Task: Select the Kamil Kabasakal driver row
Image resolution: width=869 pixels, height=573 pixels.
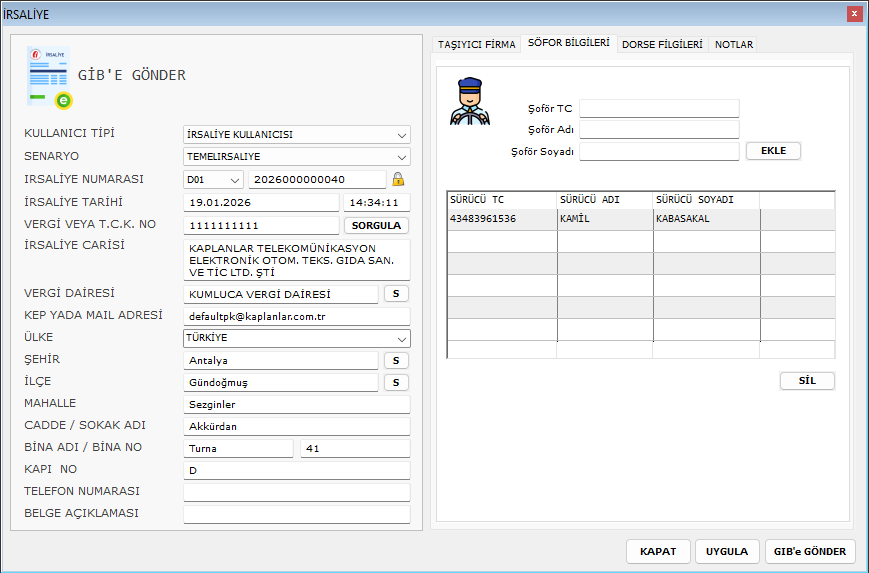Action: [640, 219]
